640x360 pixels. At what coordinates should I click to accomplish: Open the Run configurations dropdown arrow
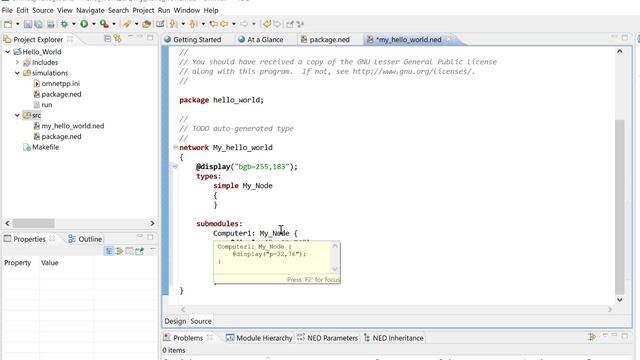click(x=94, y=24)
